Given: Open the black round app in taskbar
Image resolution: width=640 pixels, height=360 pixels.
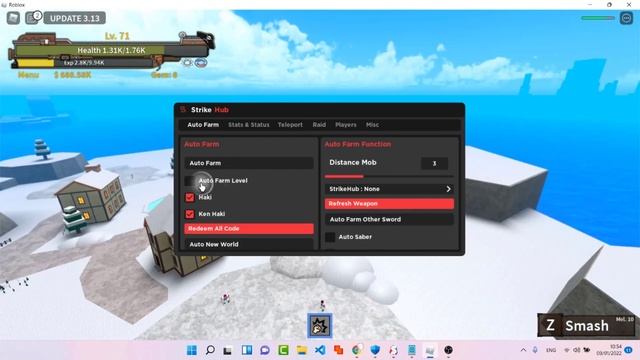Looking at the screenshot, I should pyautogui.click(x=448, y=350).
